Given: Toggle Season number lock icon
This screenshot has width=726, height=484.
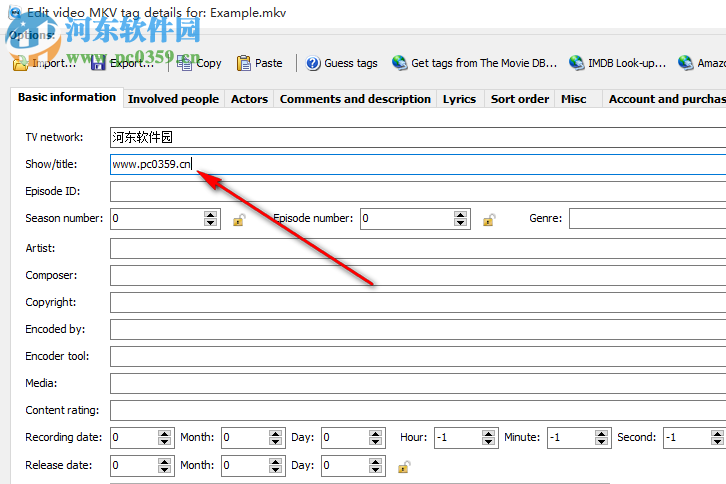Looking at the screenshot, I should tap(239, 220).
